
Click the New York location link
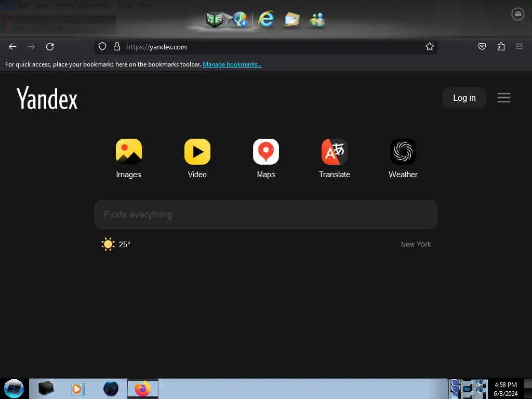click(x=416, y=244)
